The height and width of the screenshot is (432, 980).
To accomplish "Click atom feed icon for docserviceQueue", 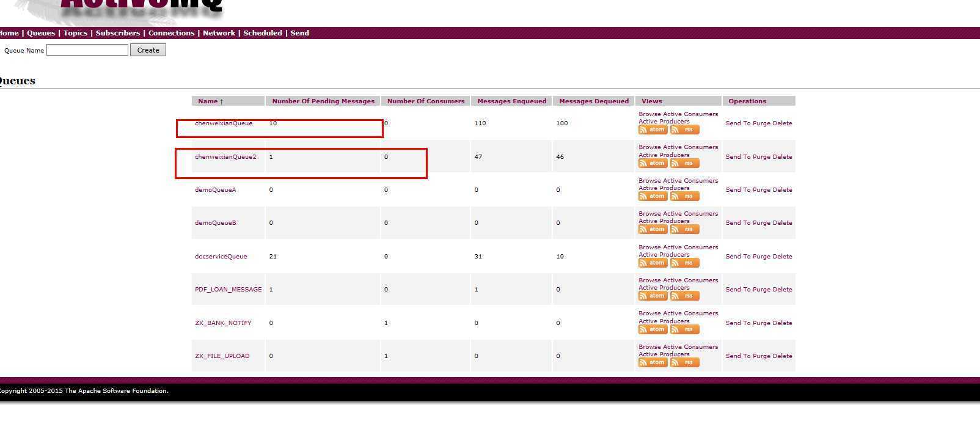I will pyautogui.click(x=653, y=263).
